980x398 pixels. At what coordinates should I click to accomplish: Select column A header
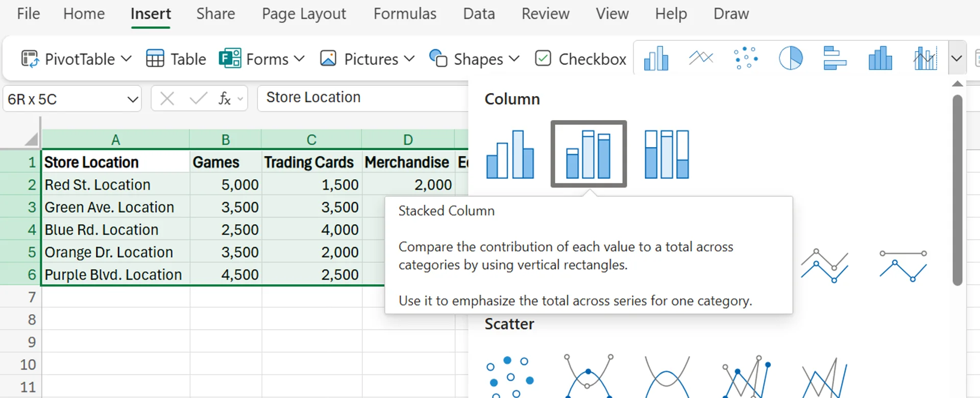tap(116, 139)
